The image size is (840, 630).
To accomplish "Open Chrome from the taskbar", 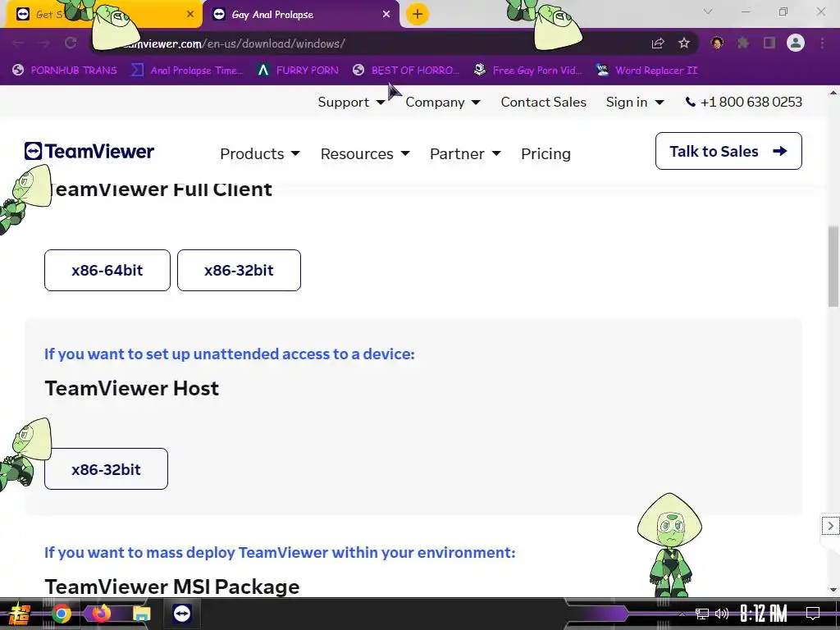I will [x=62, y=614].
